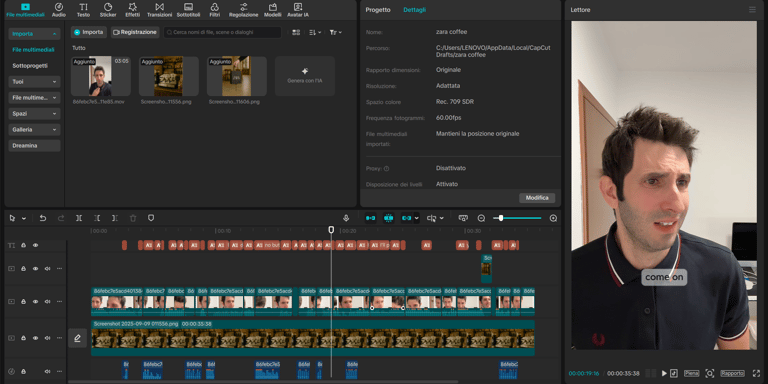Switch to the Progetto tab

coord(378,10)
